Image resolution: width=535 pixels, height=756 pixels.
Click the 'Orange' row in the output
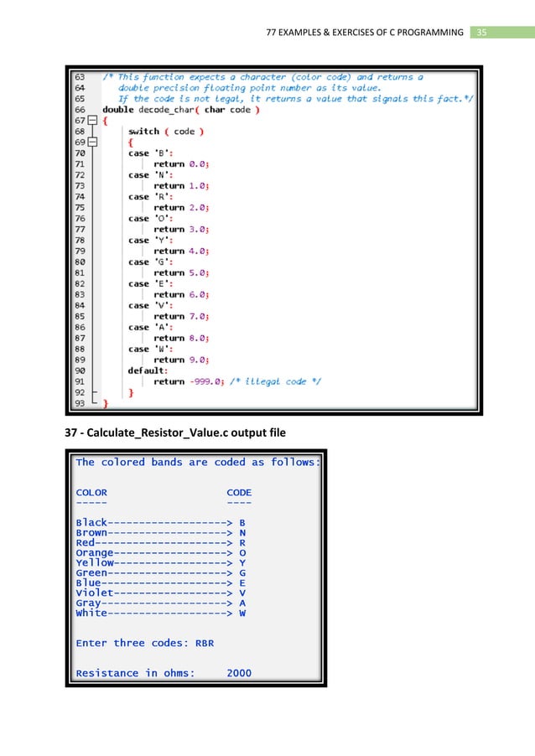click(x=161, y=553)
